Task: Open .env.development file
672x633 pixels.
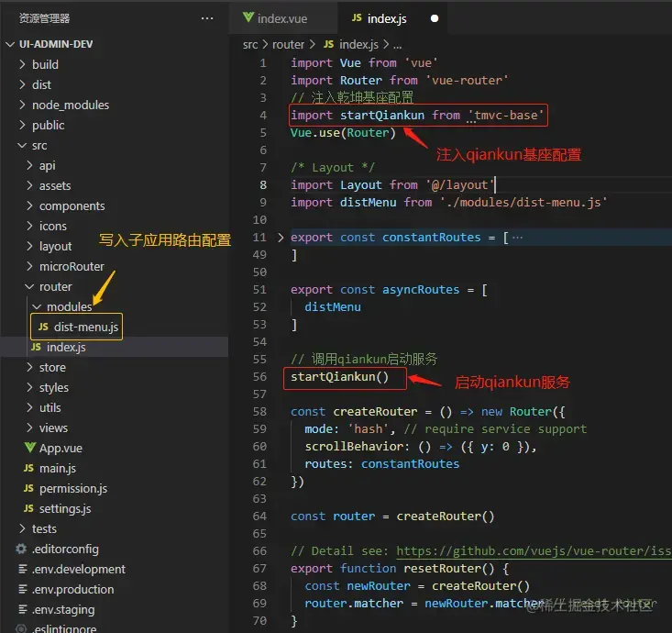Action: (79, 569)
